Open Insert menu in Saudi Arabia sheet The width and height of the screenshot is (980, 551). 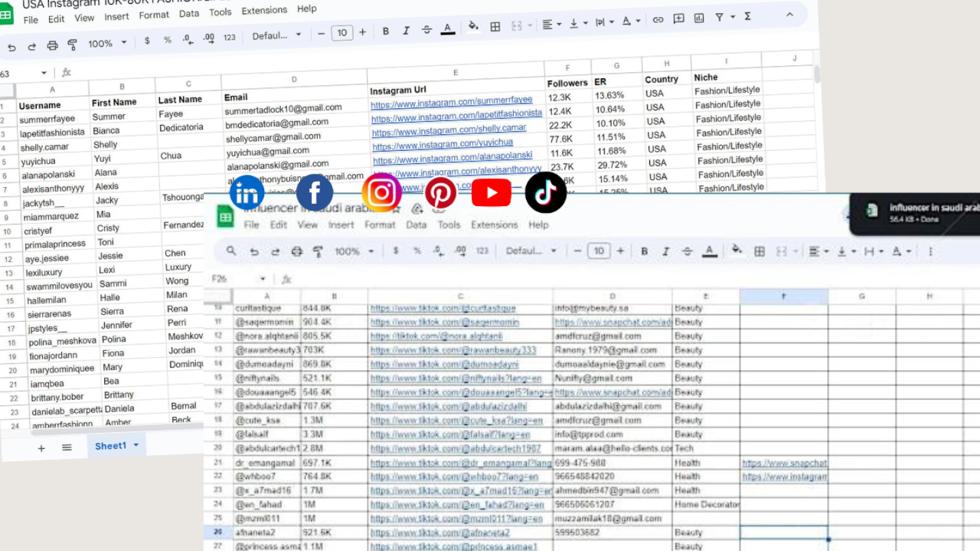(x=341, y=224)
